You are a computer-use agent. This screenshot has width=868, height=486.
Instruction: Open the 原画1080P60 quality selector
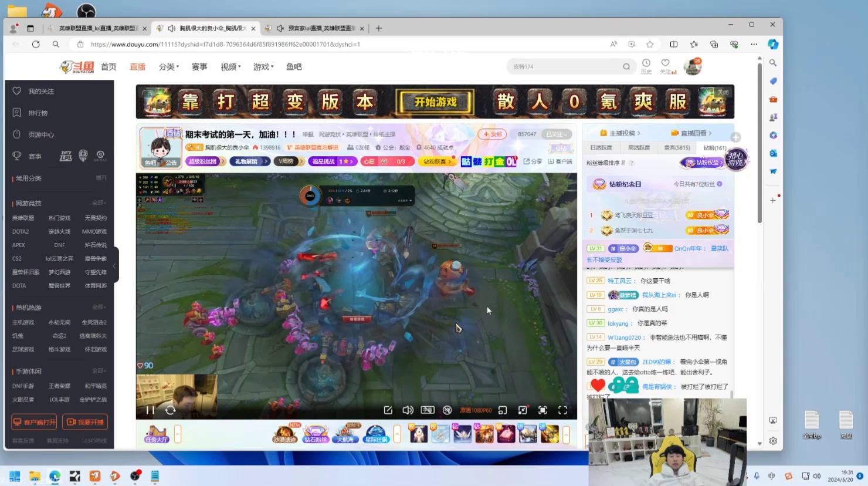pyautogui.click(x=476, y=410)
